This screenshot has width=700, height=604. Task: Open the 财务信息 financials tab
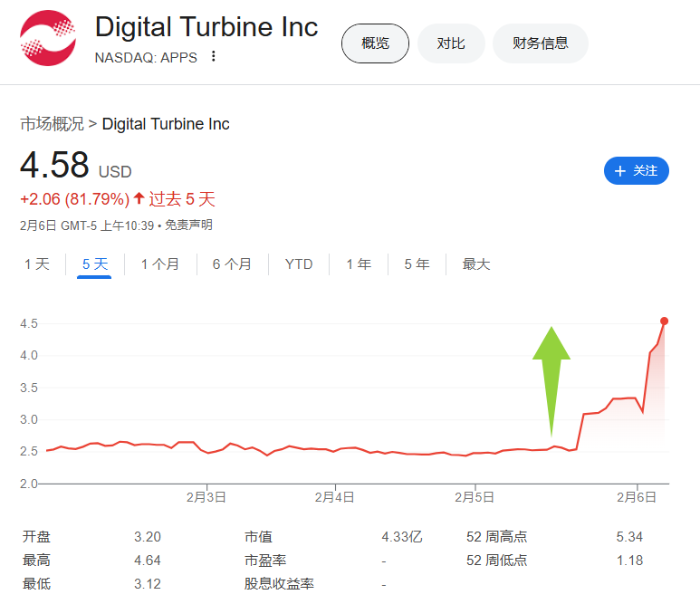point(541,43)
